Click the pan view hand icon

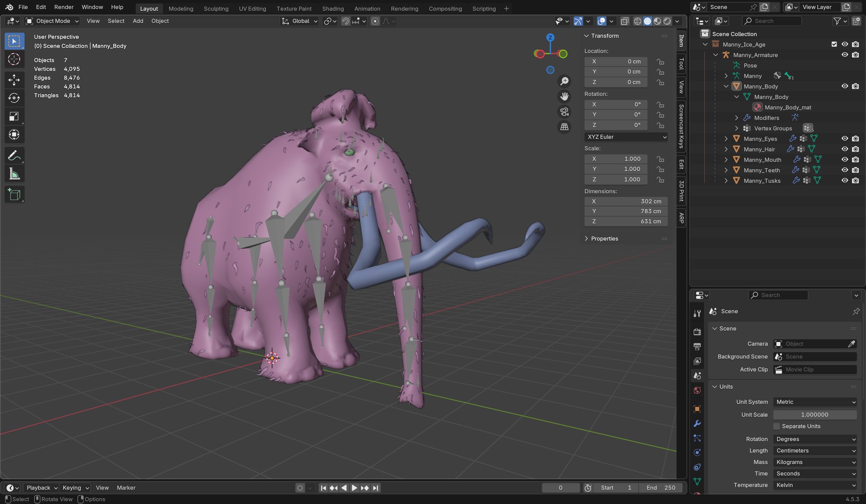[564, 96]
